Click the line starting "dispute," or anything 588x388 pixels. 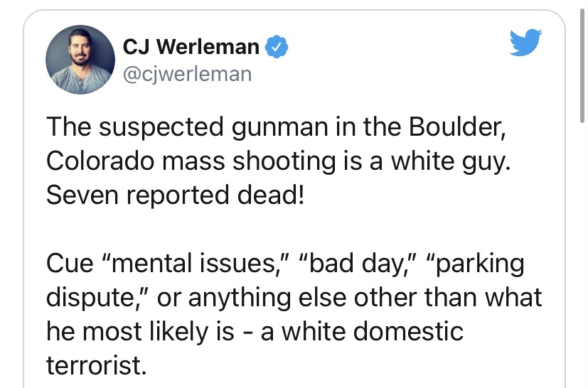click(294, 298)
